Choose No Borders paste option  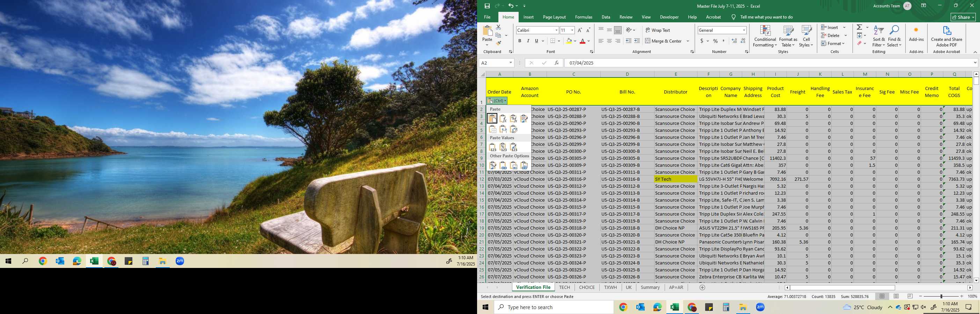[492, 129]
